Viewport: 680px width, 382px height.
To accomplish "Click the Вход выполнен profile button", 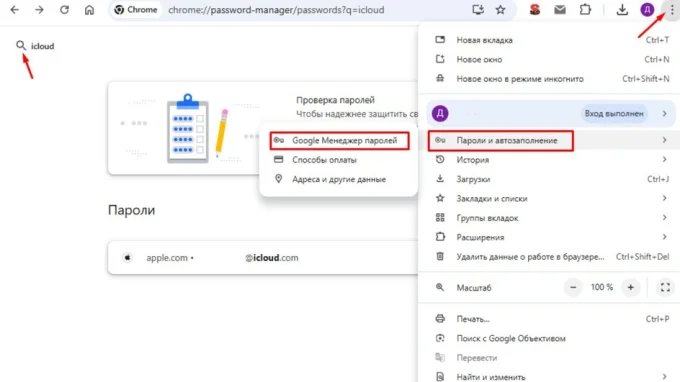I will click(614, 114).
